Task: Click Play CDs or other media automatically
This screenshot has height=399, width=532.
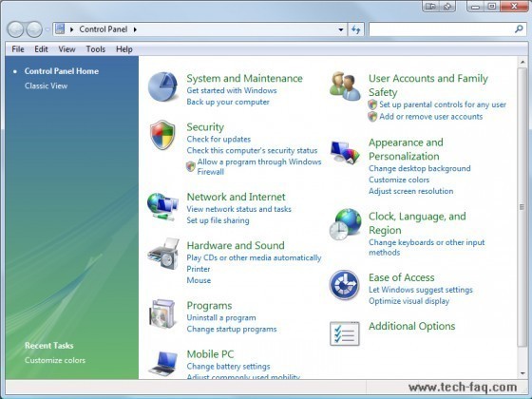Action: coord(254,257)
